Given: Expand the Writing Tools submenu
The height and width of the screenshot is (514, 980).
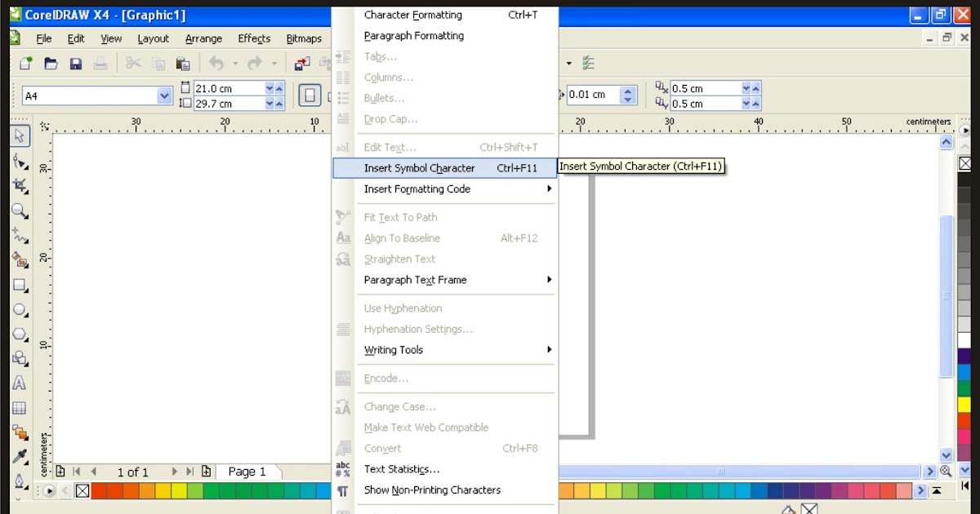Looking at the screenshot, I should click(550, 350).
